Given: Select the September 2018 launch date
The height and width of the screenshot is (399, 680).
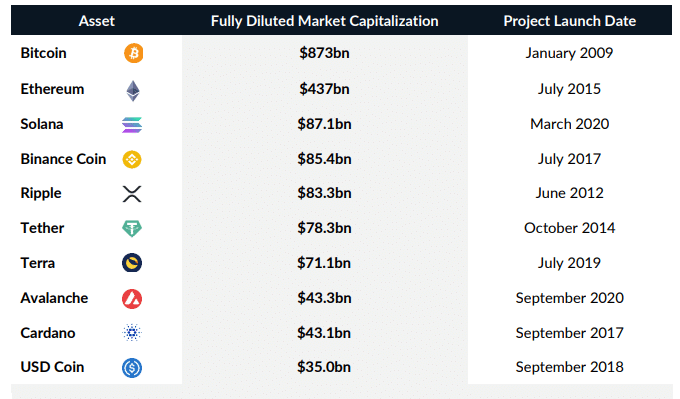Looking at the screenshot, I should coord(569,367).
